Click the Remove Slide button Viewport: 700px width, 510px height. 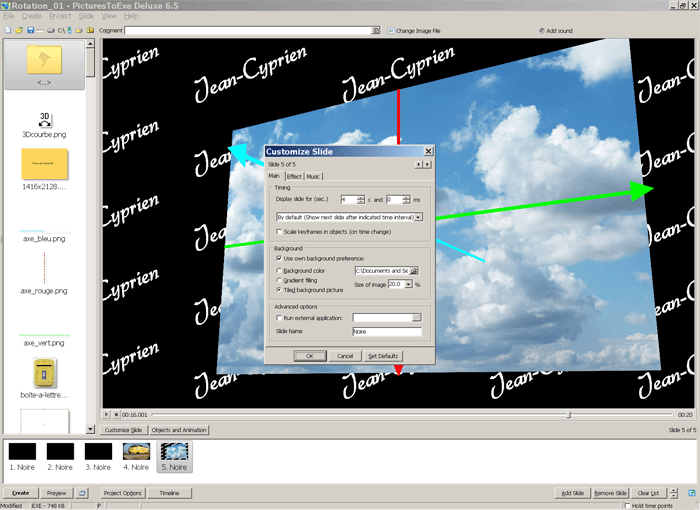point(610,493)
